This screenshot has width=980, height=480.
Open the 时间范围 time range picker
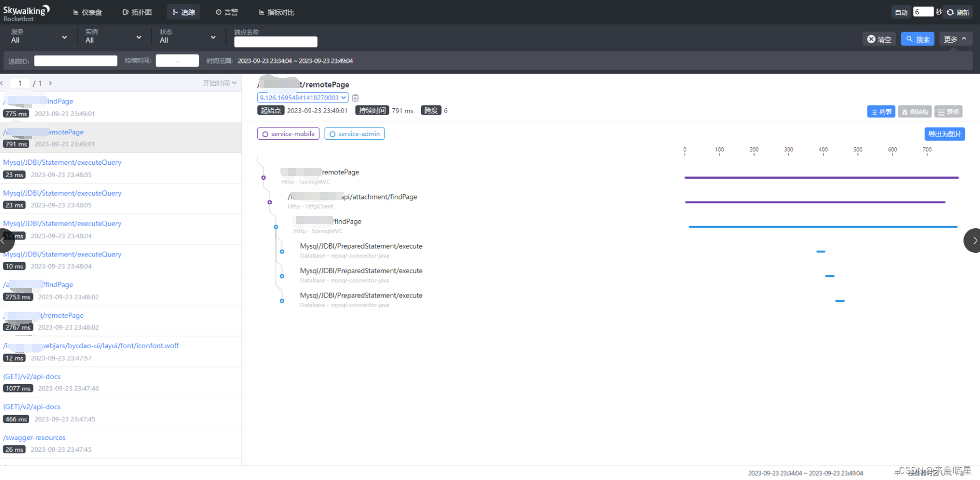(x=295, y=61)
